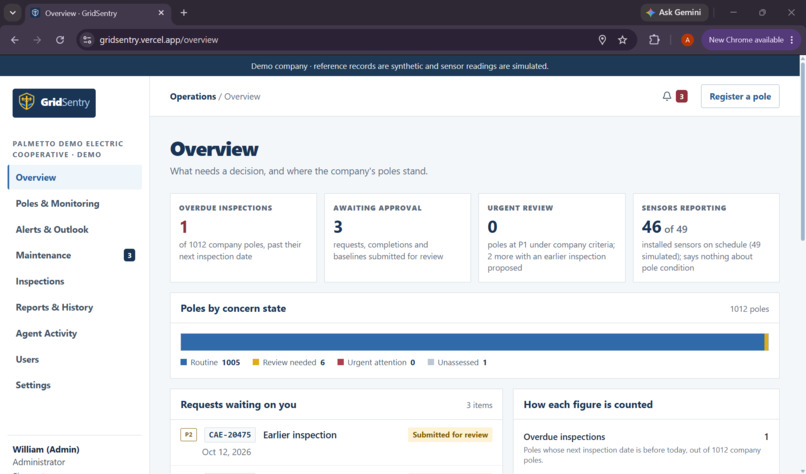Viewport: 806px width, 474px height.
Task: Click the GridSentry shield logo
Action: tap(54, 103)
